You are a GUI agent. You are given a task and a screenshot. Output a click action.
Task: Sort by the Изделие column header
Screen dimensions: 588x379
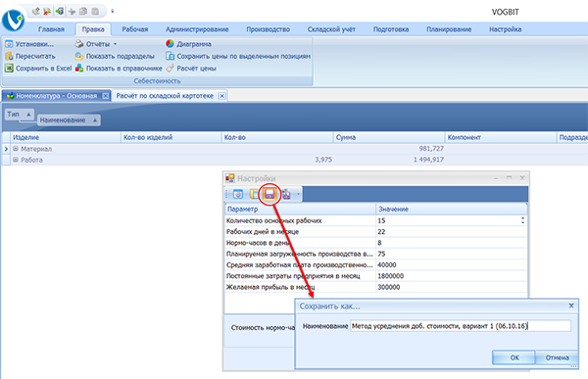tap(66, 137)
